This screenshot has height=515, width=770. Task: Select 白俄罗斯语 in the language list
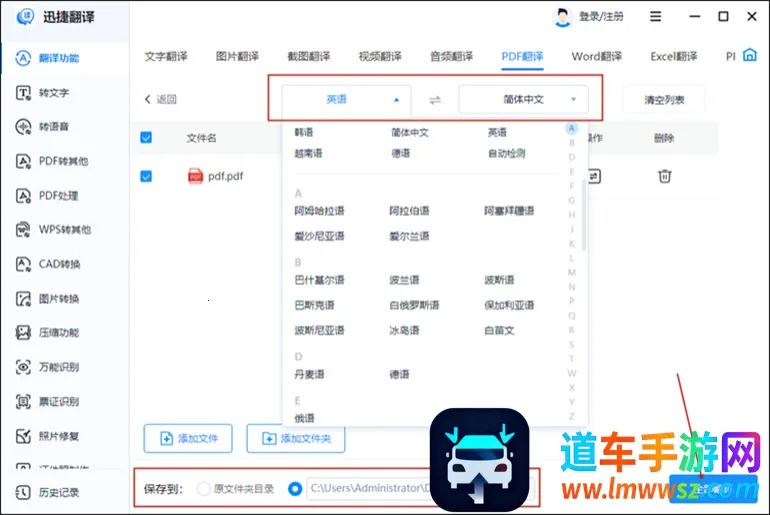(414, 305)
